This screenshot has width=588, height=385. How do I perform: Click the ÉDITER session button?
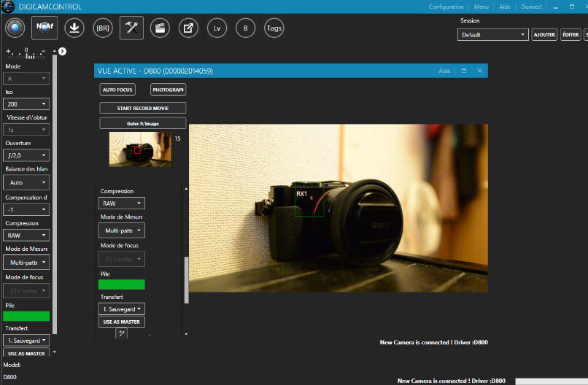coord(570,34)
